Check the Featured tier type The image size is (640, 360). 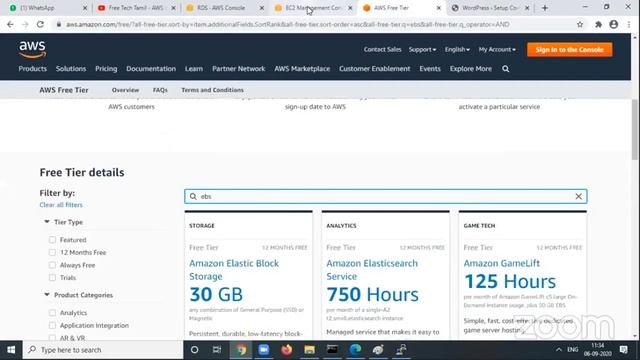[52, 240]
